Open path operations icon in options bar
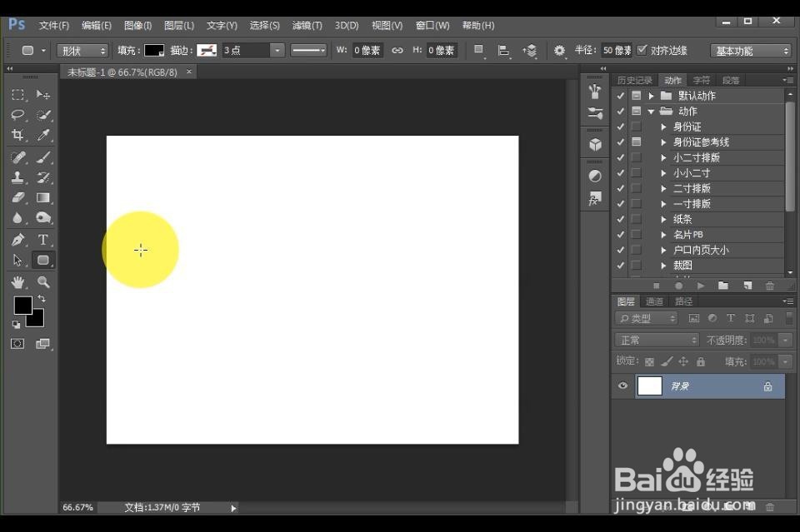Viewport: 800px width, 532px height. pyautogui.click(x=478, y=51)
